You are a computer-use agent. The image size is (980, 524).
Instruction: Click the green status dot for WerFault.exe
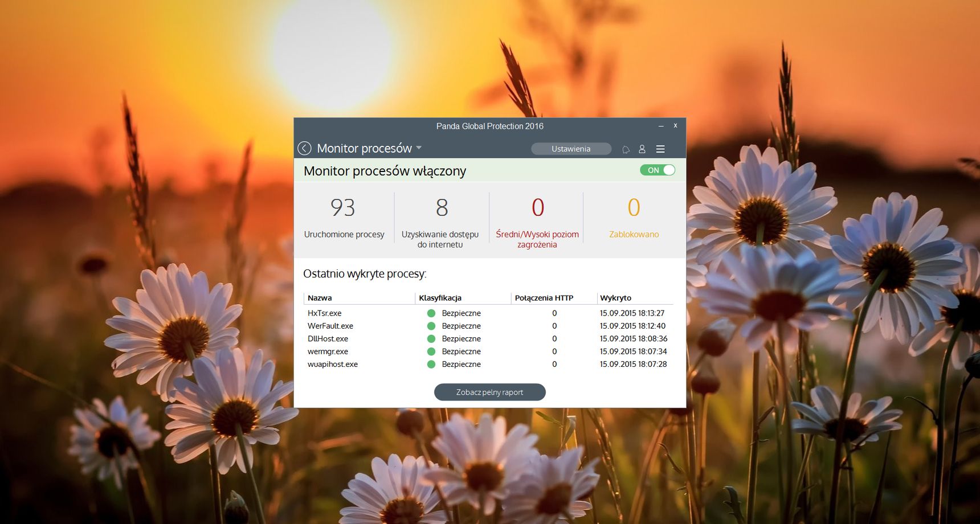point(431,326)
